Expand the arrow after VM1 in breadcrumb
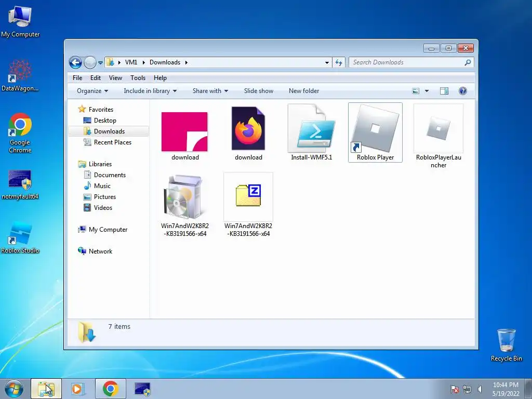Image resolution: width=532 pixels, height=399 pixels. click(143, 62)
